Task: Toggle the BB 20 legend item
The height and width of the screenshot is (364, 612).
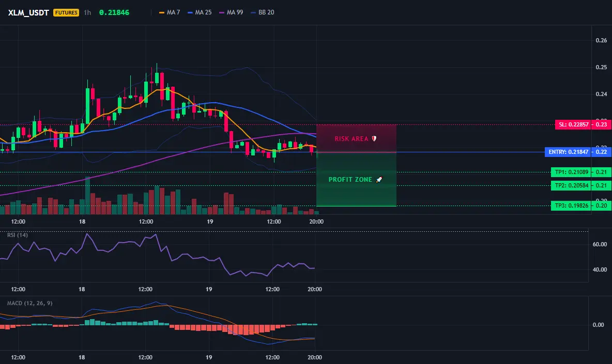Action: pos(263,12)
